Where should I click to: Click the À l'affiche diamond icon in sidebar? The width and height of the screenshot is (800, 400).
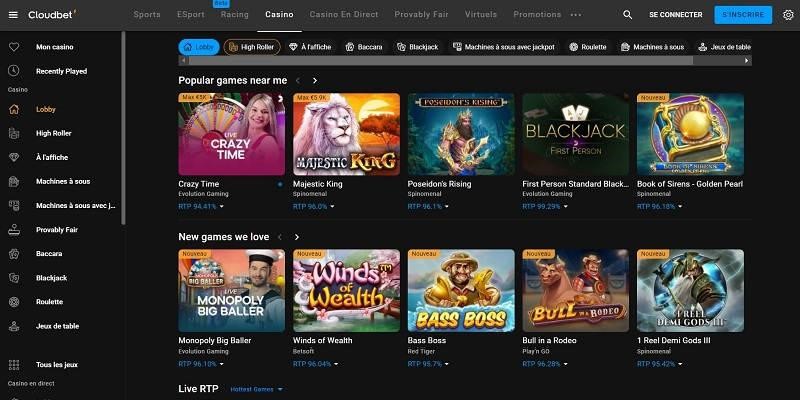point(14,157)
